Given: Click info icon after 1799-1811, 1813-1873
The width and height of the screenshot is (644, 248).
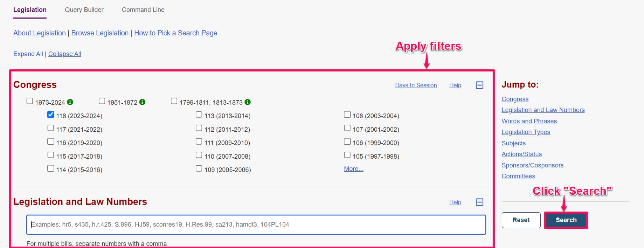Looking at the screenshot, I should (248, 102).
